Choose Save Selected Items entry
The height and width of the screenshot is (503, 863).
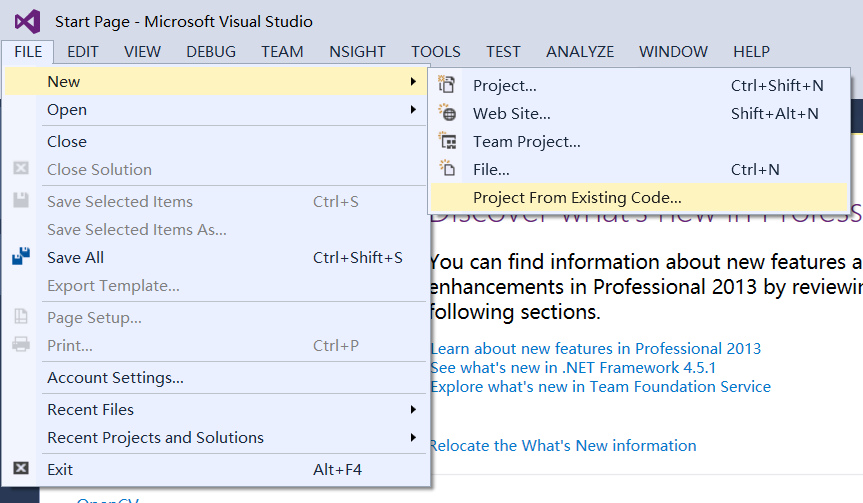(x=217, y=201)
